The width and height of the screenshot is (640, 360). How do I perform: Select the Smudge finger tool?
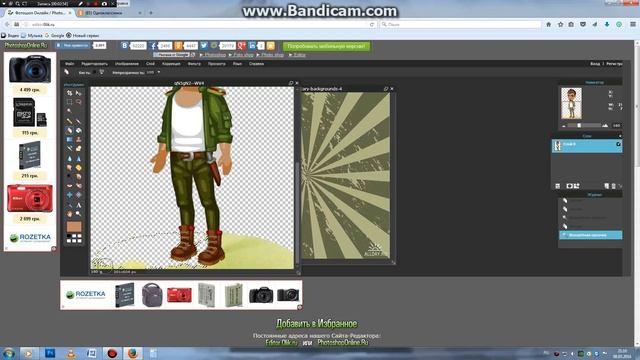point(69,167)
